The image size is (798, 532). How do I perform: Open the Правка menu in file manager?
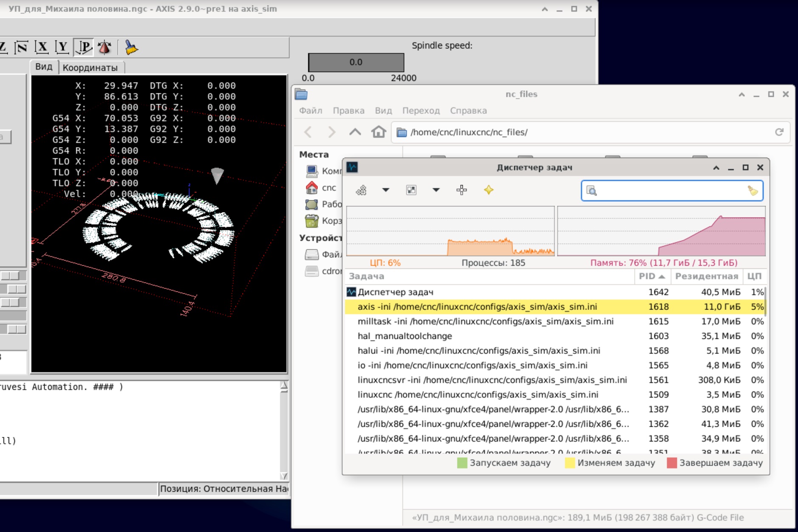[348, 110]
